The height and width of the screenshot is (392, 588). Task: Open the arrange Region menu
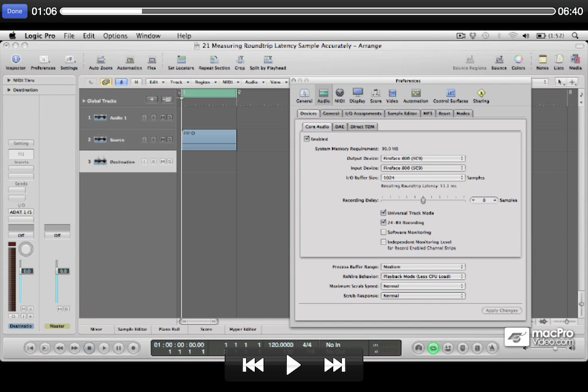point(205,82)
